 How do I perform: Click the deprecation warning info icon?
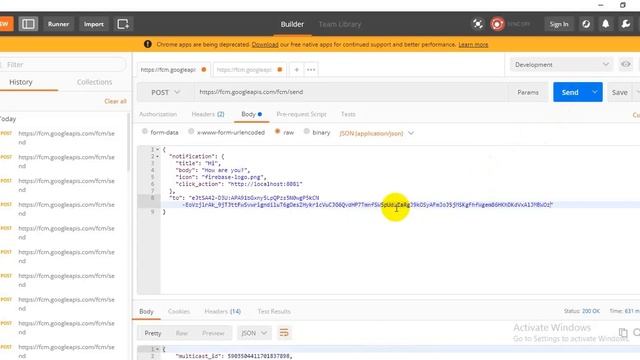point(148,44)
